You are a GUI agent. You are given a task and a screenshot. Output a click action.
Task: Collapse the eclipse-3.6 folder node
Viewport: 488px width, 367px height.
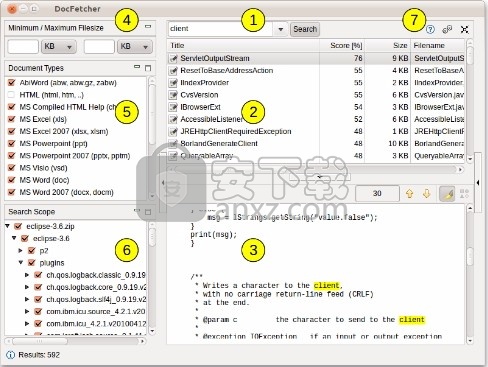[14, 238]
